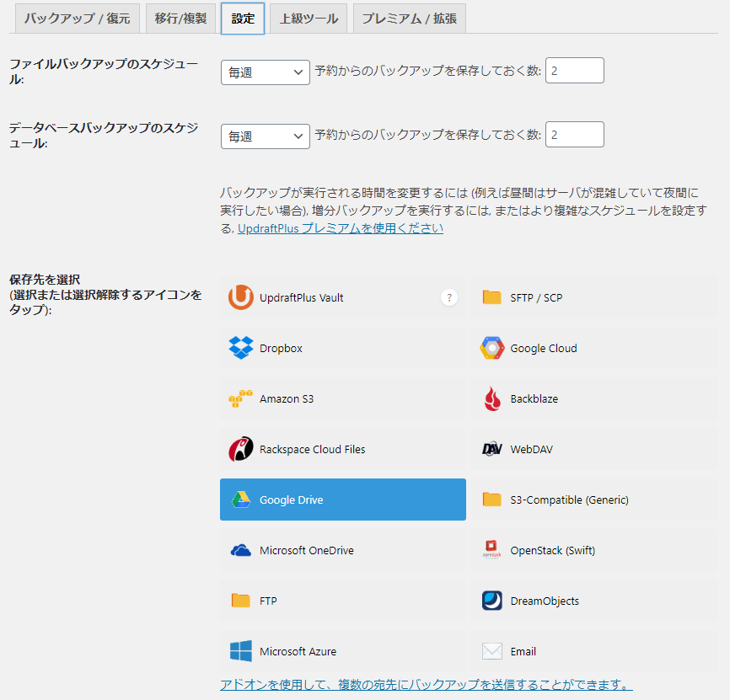The image size is (730, 700).
Task: Open the file backup schedule dropdown
Action: [266, 72]
